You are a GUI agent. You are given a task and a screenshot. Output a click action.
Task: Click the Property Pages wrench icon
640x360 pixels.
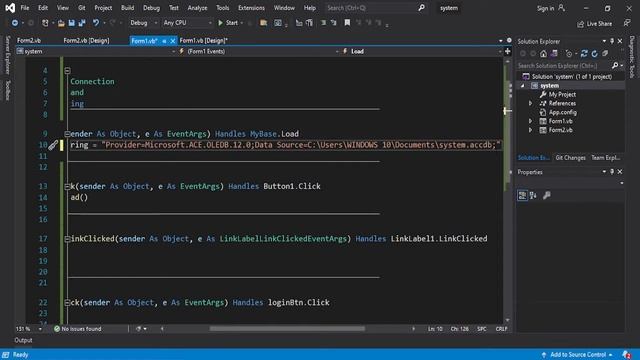pyautogui.click(x=547, y=196)
